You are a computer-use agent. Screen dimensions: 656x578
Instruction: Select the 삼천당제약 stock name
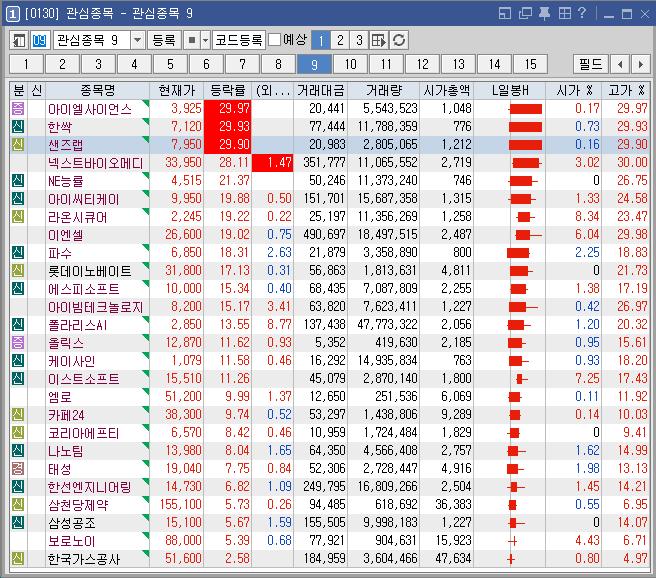pos(78,504)
